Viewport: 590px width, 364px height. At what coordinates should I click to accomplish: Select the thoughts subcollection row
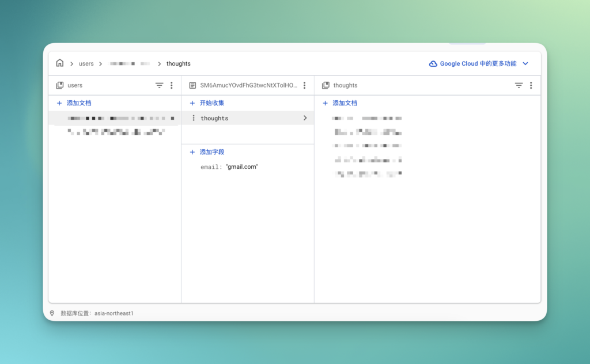(x=248, y=118)
